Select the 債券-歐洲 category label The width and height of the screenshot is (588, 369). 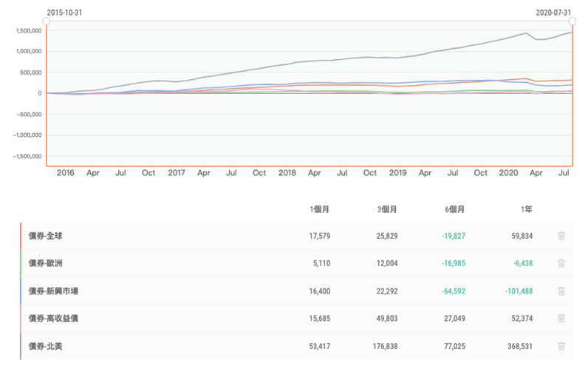[45, 263]
